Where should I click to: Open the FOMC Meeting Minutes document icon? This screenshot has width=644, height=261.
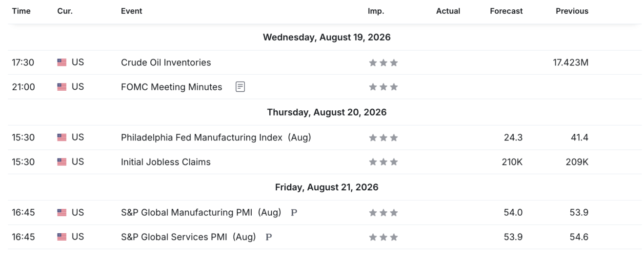pos(240,87)
